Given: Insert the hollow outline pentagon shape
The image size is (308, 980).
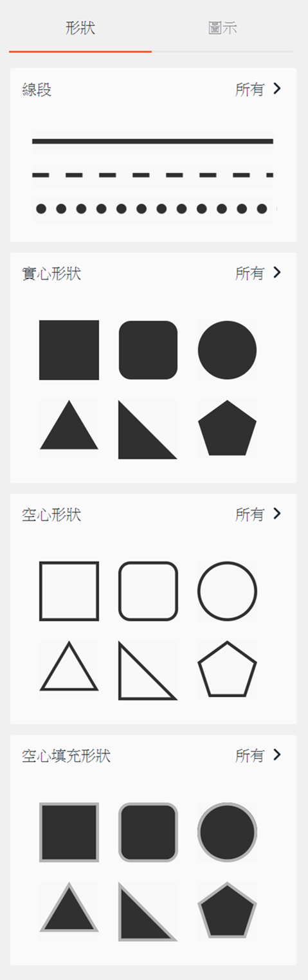Looking at the screenshot, I should [227, 669].
